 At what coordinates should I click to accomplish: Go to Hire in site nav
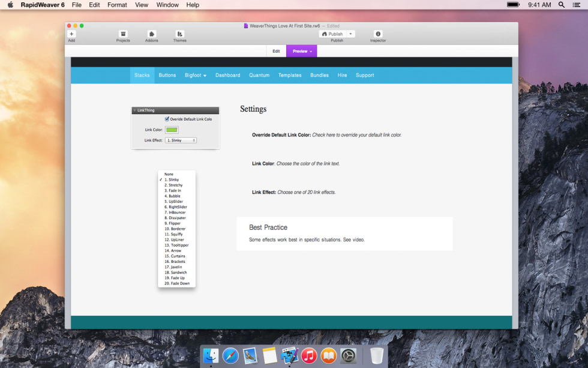point(342,75)
